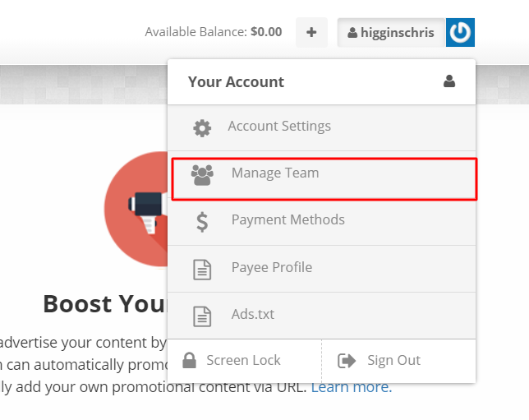
Task: Click the Ads.txt document icon
Action: pyautogui.click(x=202, y=316)
